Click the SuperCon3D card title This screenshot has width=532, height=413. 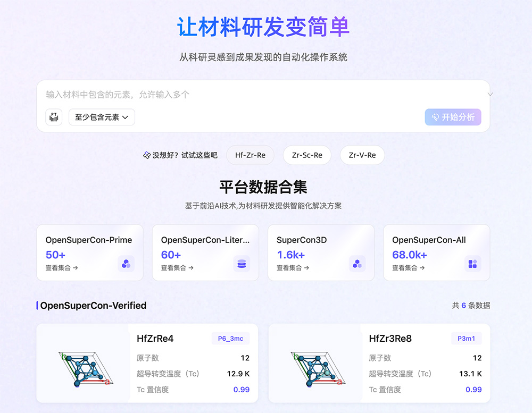(302, 240)
